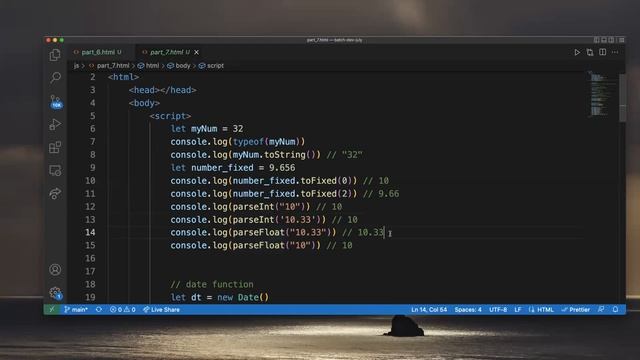Open Run and Debug view
Image resolution: width=640 pixels, height=360 pixels.
click(55, 124)
